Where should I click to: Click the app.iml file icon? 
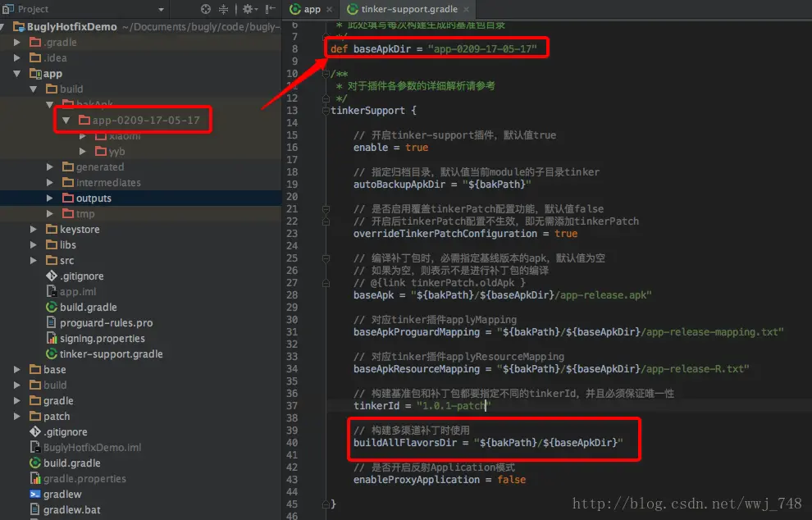52,291
